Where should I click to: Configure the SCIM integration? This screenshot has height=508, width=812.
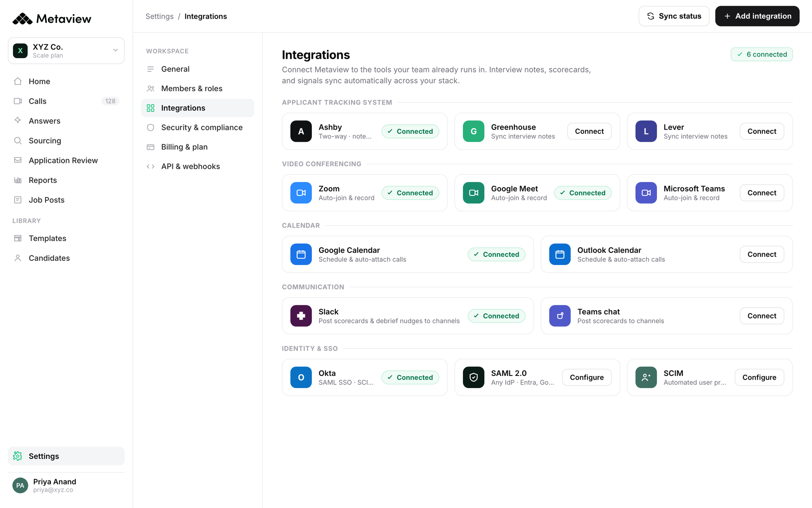point(759,377)
